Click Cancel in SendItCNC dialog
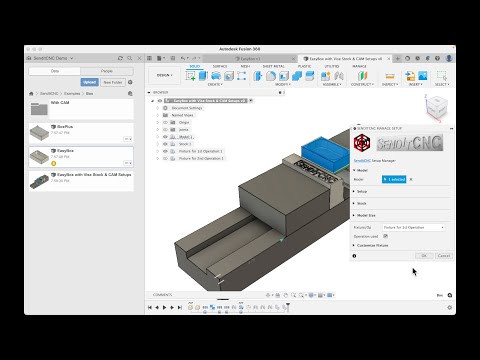The image size is (480, 360). click(444, 256)
